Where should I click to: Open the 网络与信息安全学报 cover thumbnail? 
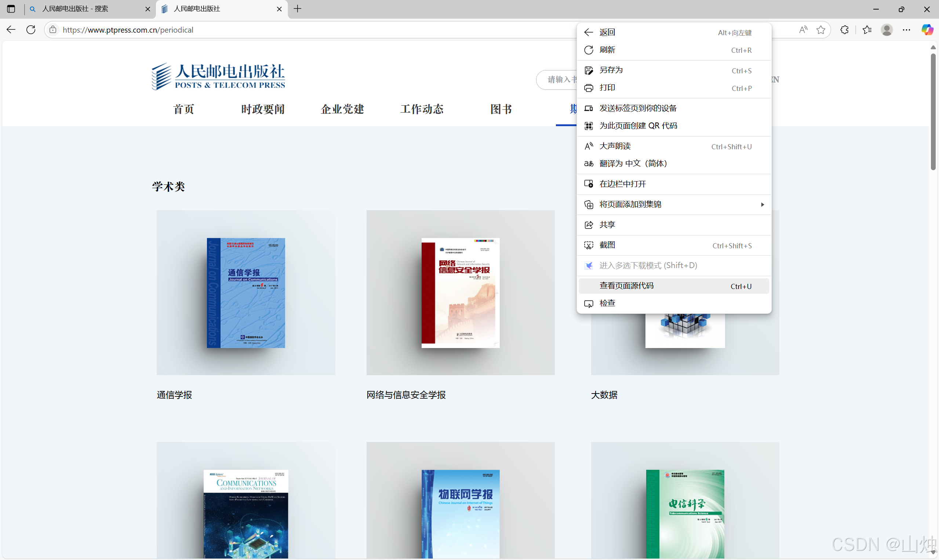pyautogui.click(x=460, y=293)
